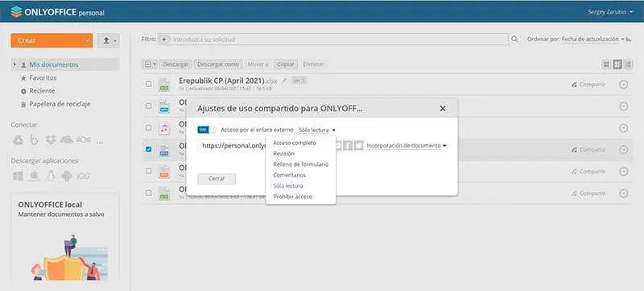Toggle off external link access switch
This screenshot has width=644, height=291.
coord(207,130)
